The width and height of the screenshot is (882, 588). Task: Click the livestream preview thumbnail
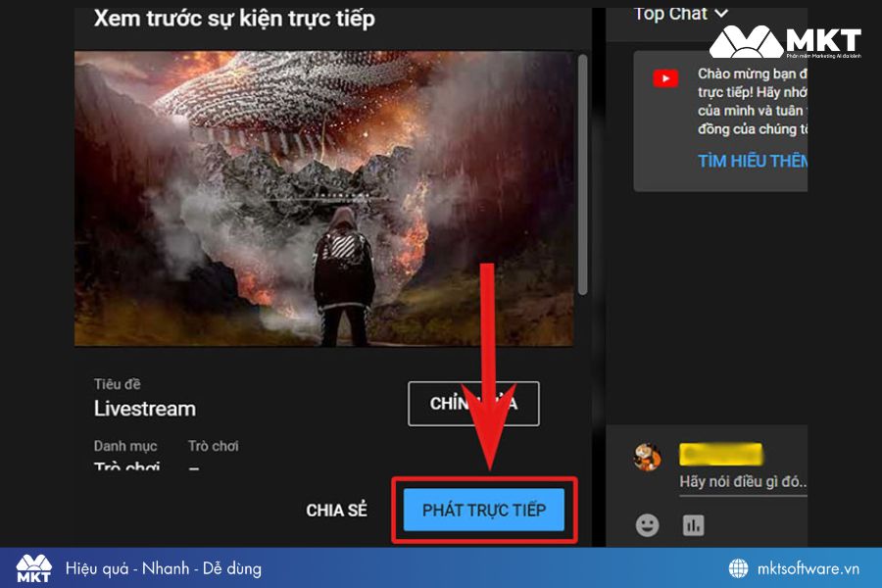click(324, 199)
